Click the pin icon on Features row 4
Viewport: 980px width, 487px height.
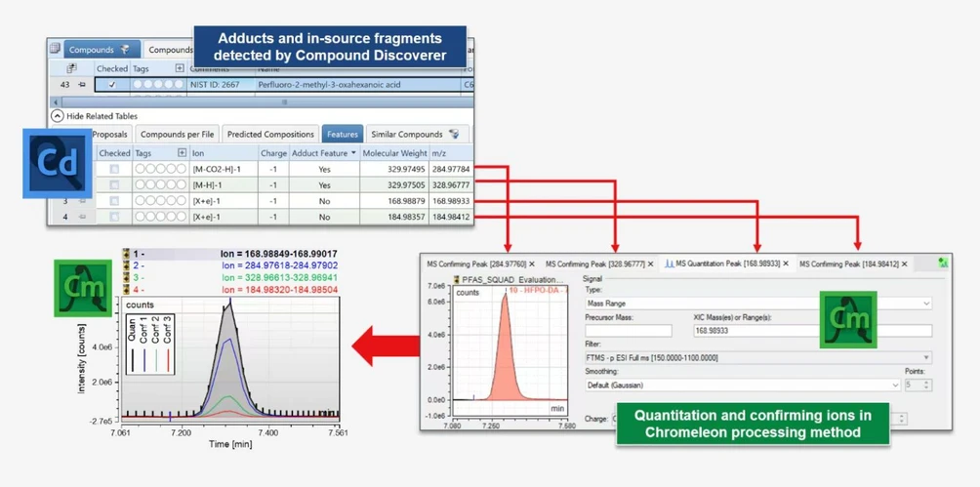coord(81,217)
